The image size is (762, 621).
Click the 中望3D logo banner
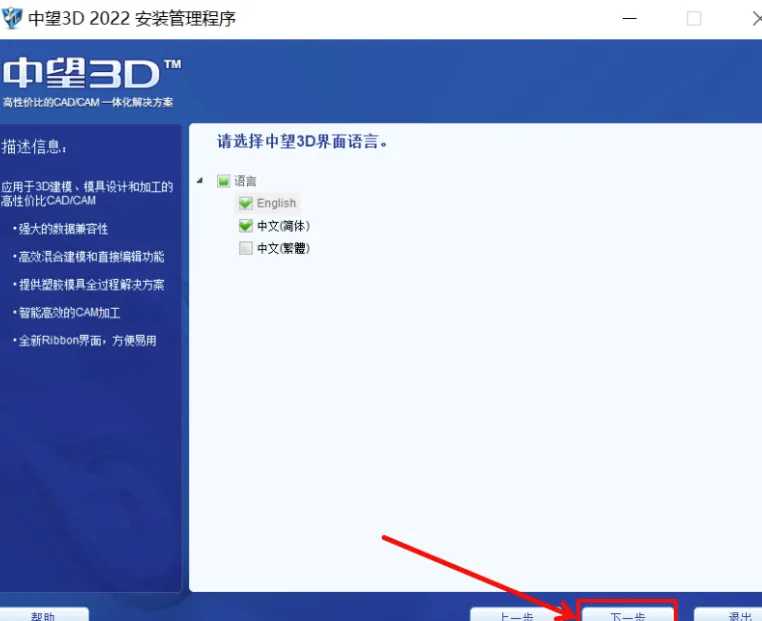92,73
